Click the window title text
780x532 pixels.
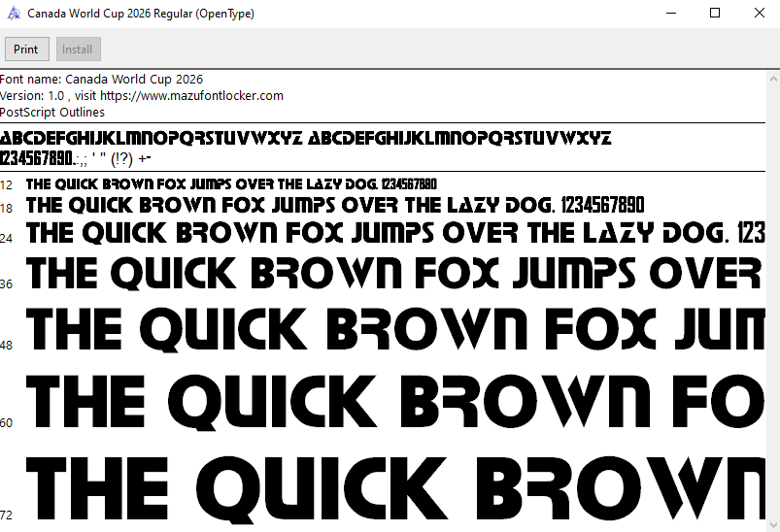click(142, 14)
